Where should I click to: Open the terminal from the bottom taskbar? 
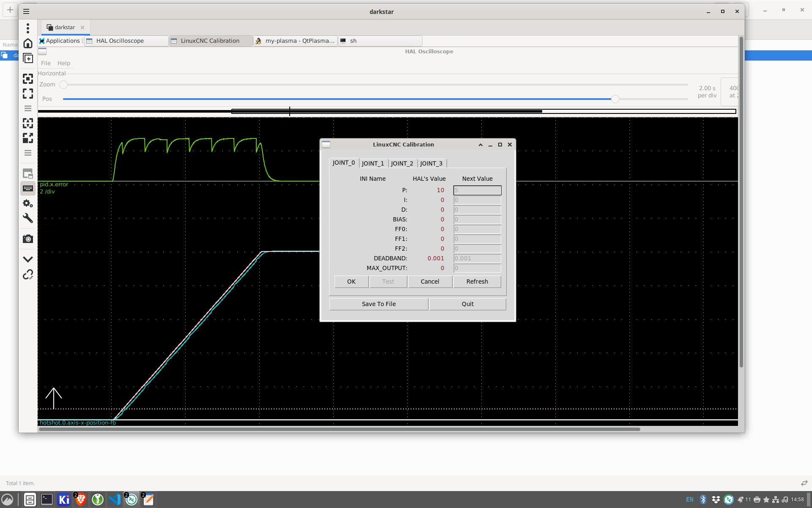47,500
